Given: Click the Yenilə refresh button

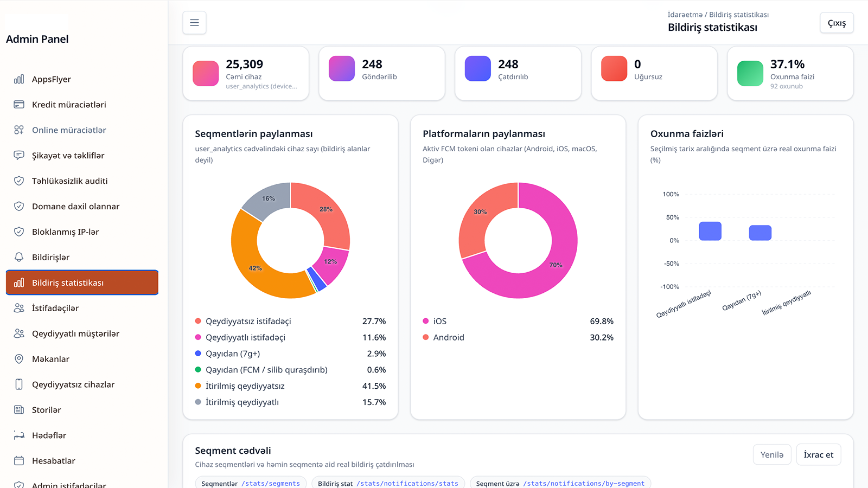Looking at the screenshot, I should pos(772,455).
